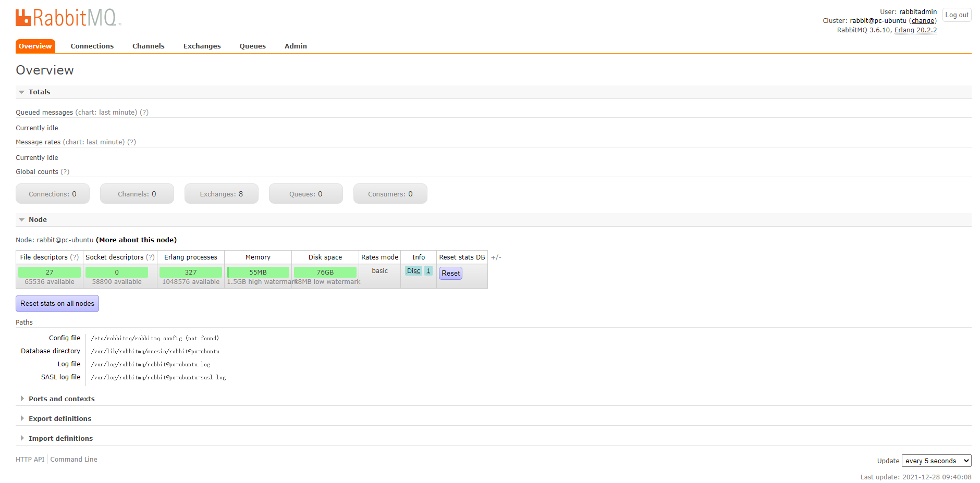
Task: Click the Reset stats DB button
Action: click(450, 273)
